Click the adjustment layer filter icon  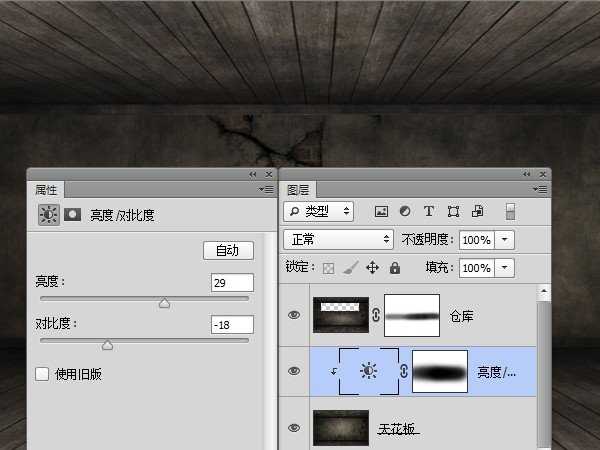[x=405, y=211]
